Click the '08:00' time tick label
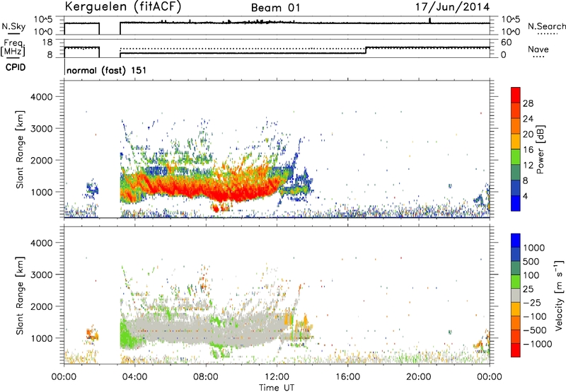Screen dimensions: 566x392 click(206, 377)
